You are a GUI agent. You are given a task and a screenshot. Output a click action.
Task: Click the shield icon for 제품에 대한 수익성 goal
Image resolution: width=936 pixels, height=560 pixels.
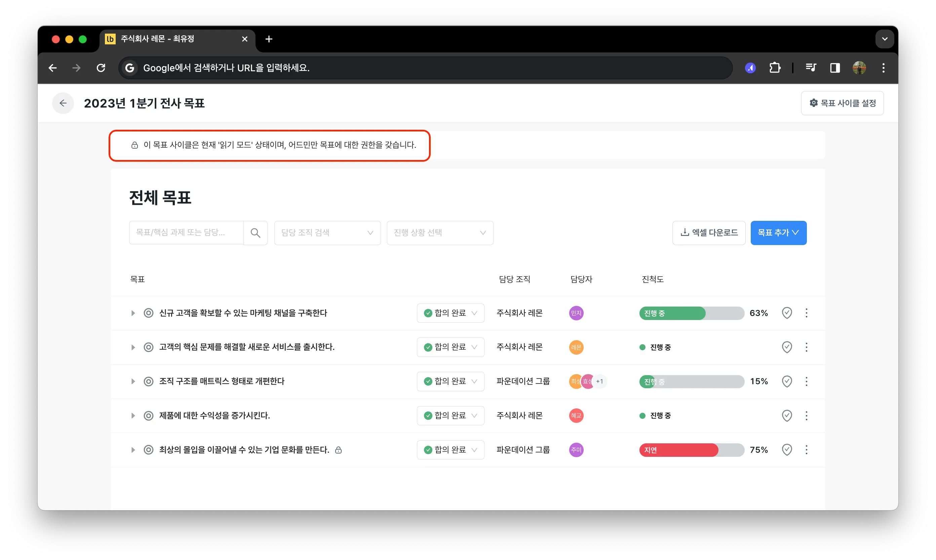coord(787,415)
